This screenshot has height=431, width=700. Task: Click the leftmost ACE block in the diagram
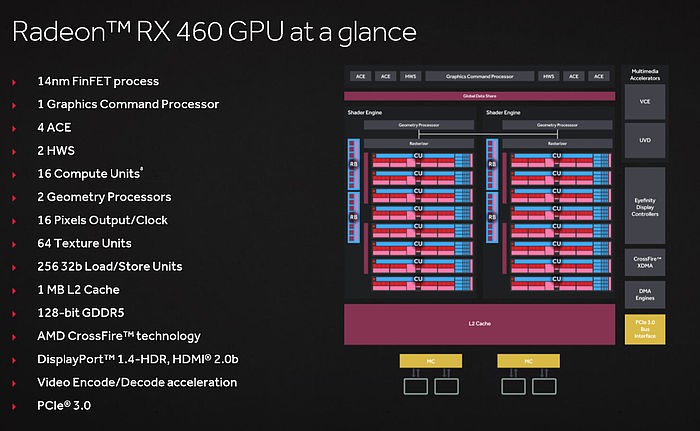click(x=360, y=76)
